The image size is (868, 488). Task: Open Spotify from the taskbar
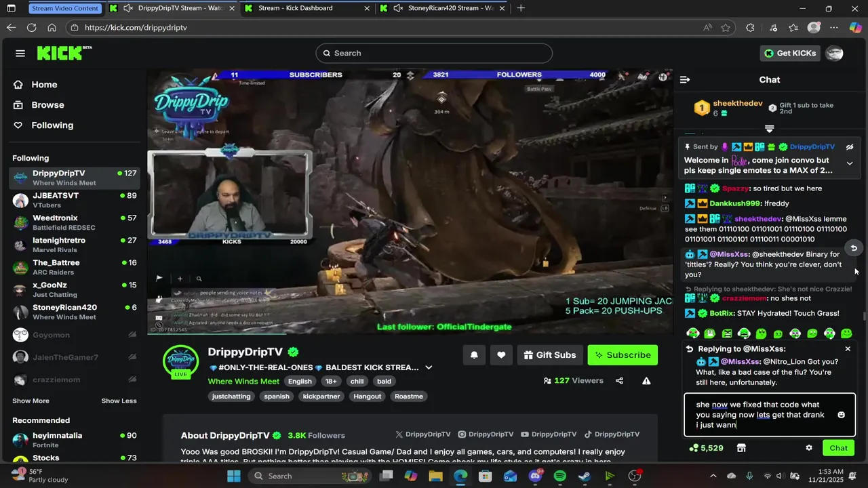point(559,476)
